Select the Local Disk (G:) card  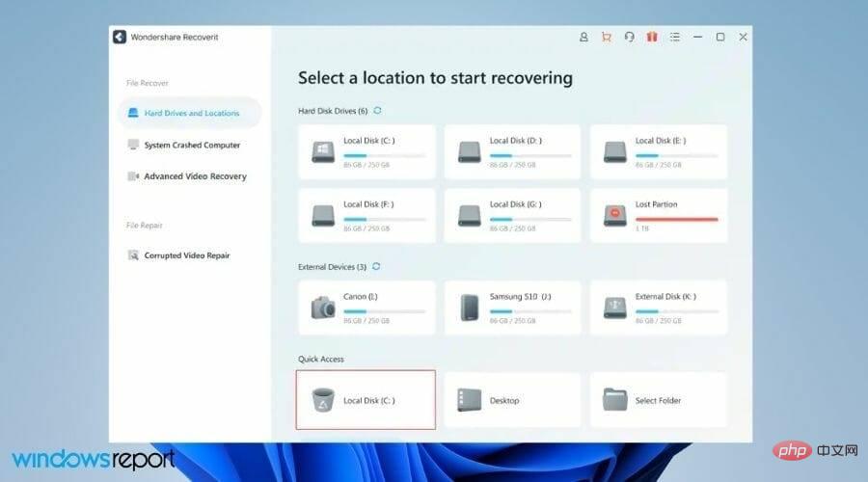pyautogui.click(x=513, y=215)
